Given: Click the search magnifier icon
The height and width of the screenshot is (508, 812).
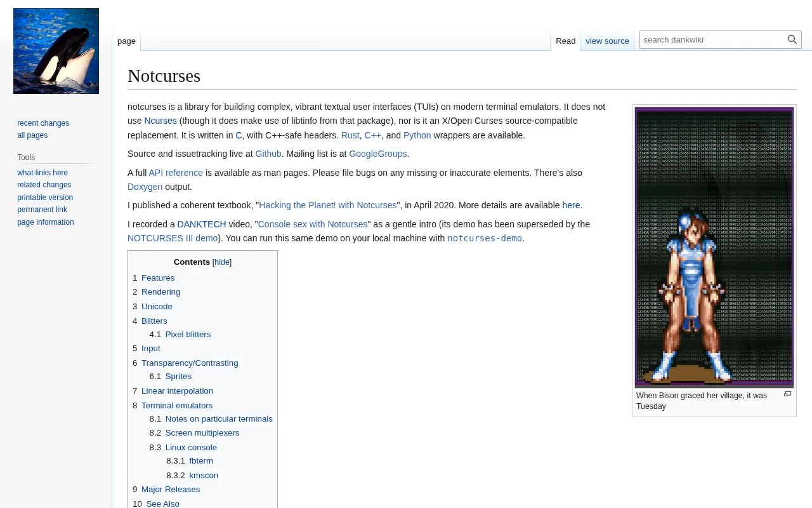Looking at the screenshot, I should [792, 39].
